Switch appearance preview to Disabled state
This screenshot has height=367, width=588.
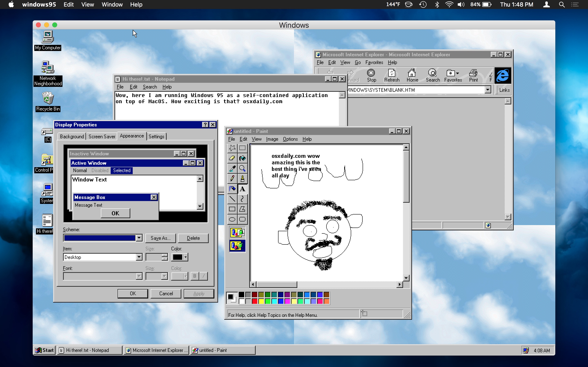[x=100, y=170]
